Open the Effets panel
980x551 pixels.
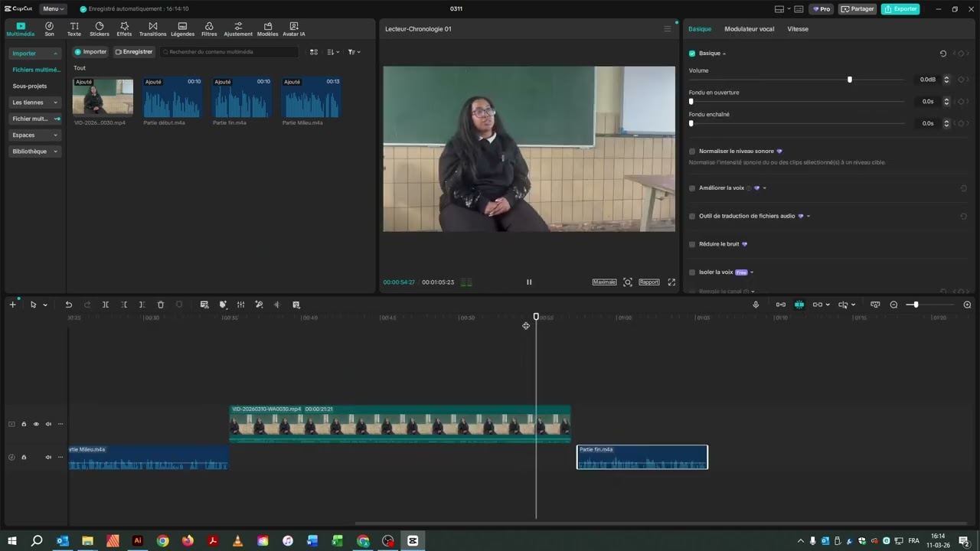[x=124, y=29]
